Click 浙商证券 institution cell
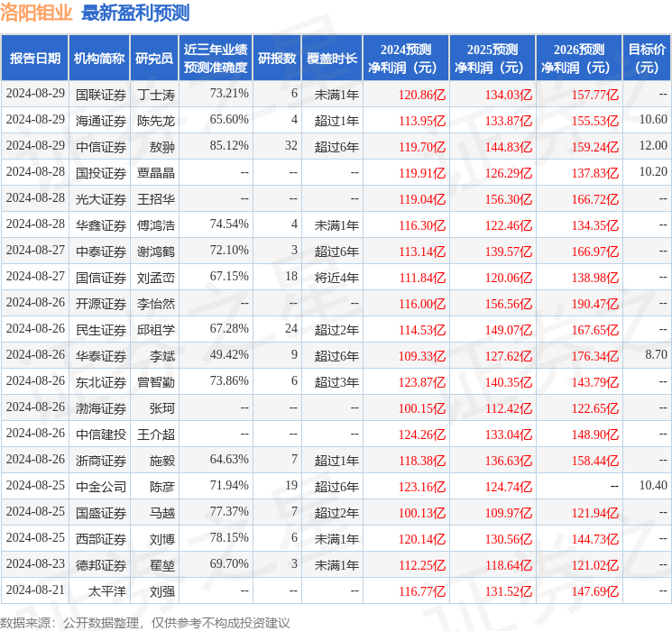 coord(101,461)
